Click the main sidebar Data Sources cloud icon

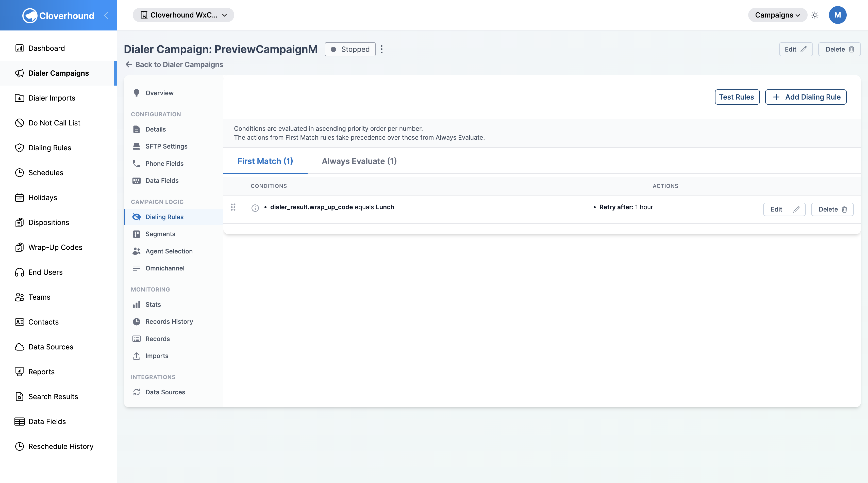click(20, 347)
